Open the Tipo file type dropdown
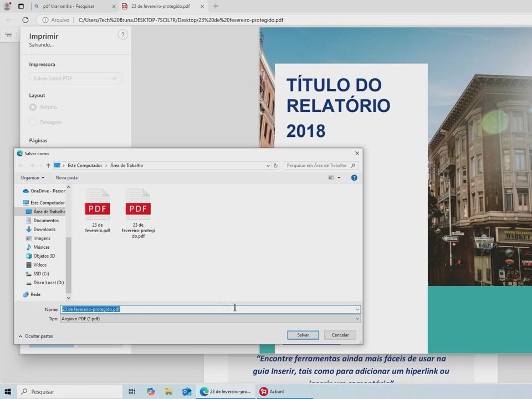Screen dimensions: 532x399 [x=209, y=319]
